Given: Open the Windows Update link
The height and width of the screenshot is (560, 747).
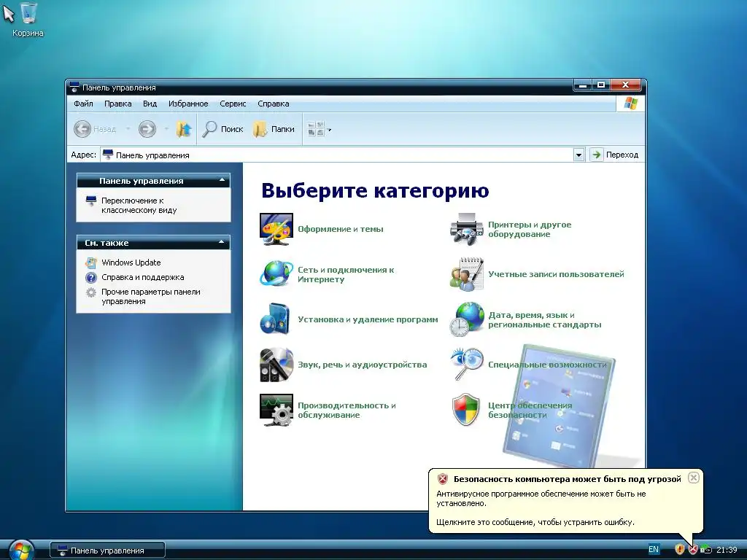Looking at the screenshot, I should point(131,262).
